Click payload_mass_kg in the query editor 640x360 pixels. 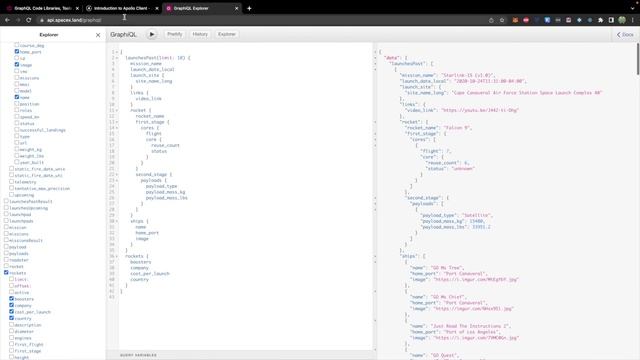[x=165, y=192]
